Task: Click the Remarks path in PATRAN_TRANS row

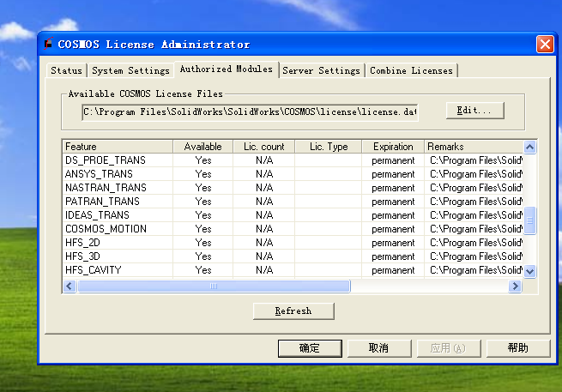Action: click(x=476, y=202)
